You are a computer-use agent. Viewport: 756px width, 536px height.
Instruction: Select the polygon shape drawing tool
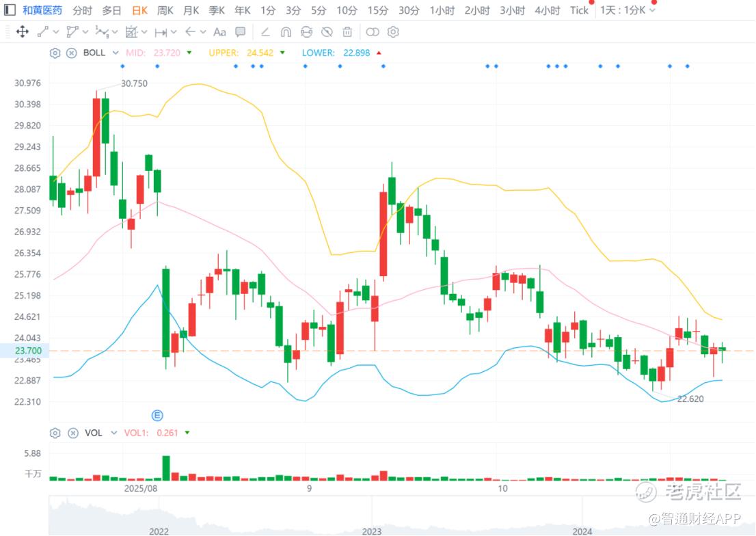pos(72,32)
